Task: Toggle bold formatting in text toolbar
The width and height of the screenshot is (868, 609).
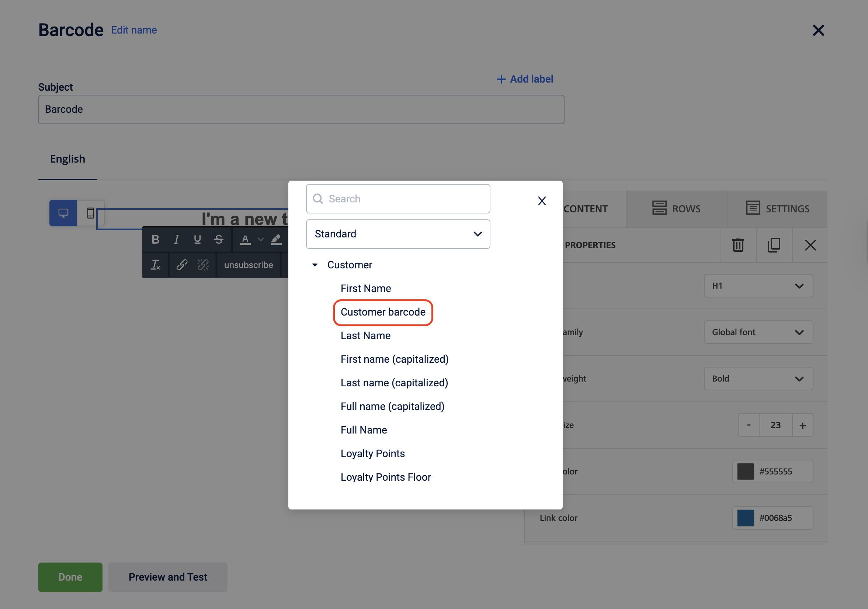Action: click(155, 240)
